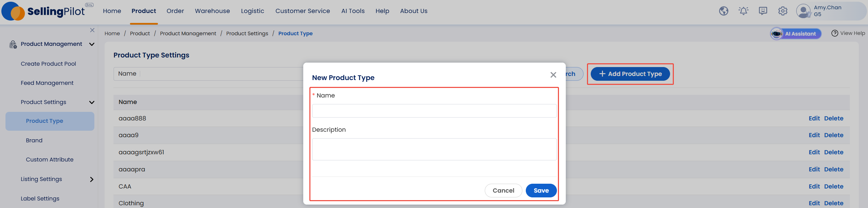Viewport: 868px width, 208px height.
Task: Delete the aaaagsrtjzxw61 row
Action: [833, 152]
